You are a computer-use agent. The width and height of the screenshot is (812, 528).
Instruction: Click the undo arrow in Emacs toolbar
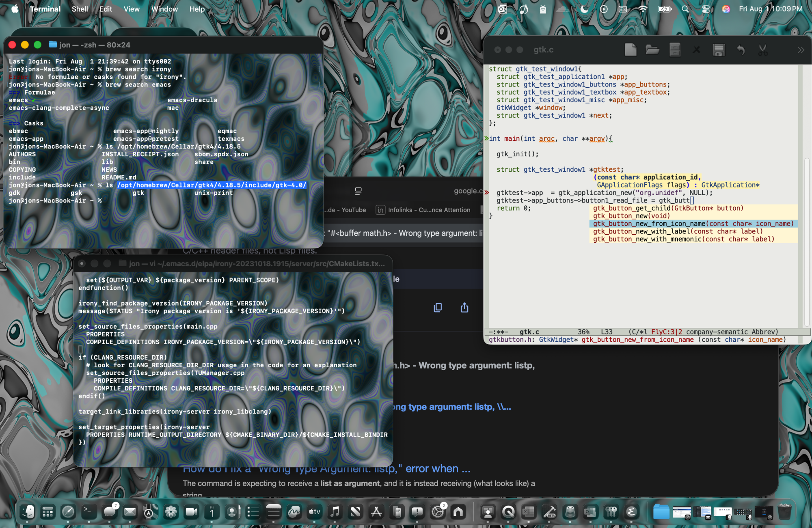(x=741, y=50)
